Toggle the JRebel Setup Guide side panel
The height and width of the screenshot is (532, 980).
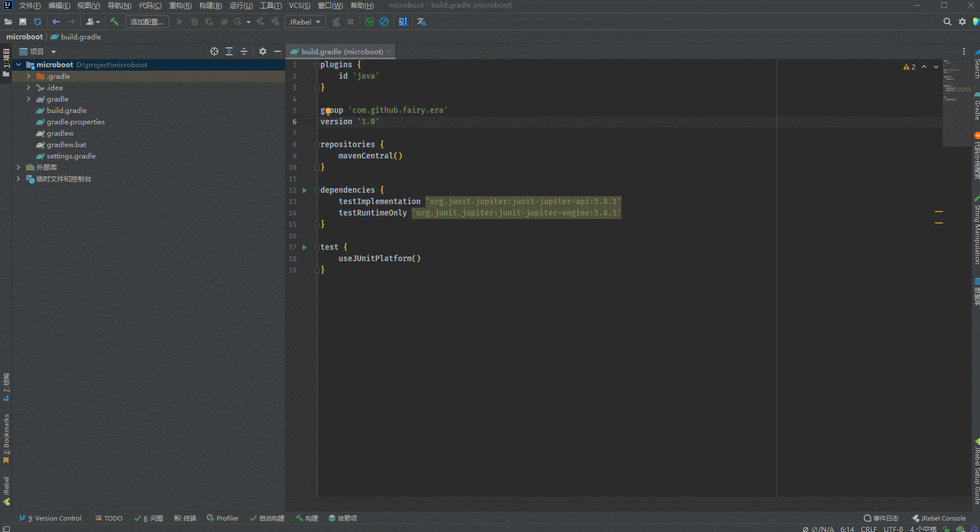point(976,472)
